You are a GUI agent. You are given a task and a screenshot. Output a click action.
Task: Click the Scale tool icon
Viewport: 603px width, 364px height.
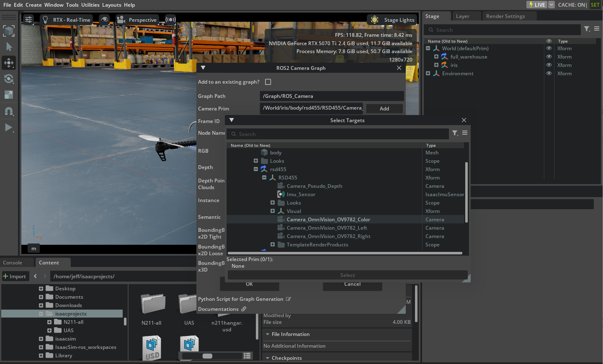coord(9,95)
